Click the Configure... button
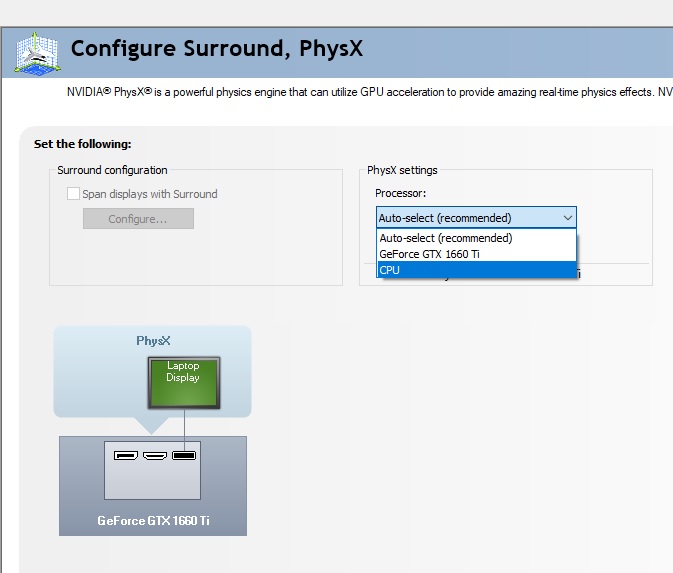 point(138,219)
